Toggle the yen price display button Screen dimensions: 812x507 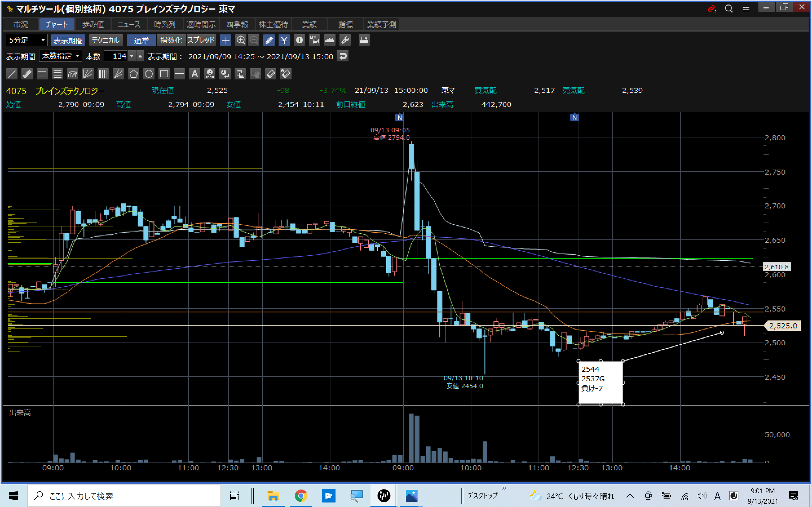[284, 40]
